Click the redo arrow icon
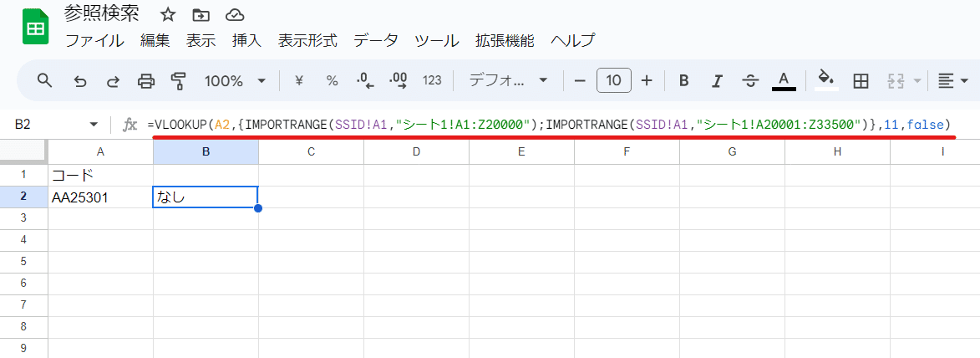 pos(113,80)
